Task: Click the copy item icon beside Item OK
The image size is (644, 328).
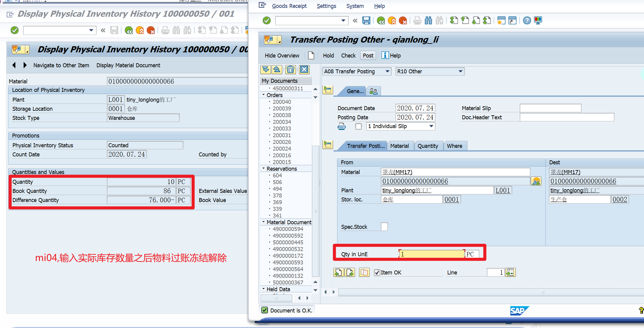Action: coord(364,272)
